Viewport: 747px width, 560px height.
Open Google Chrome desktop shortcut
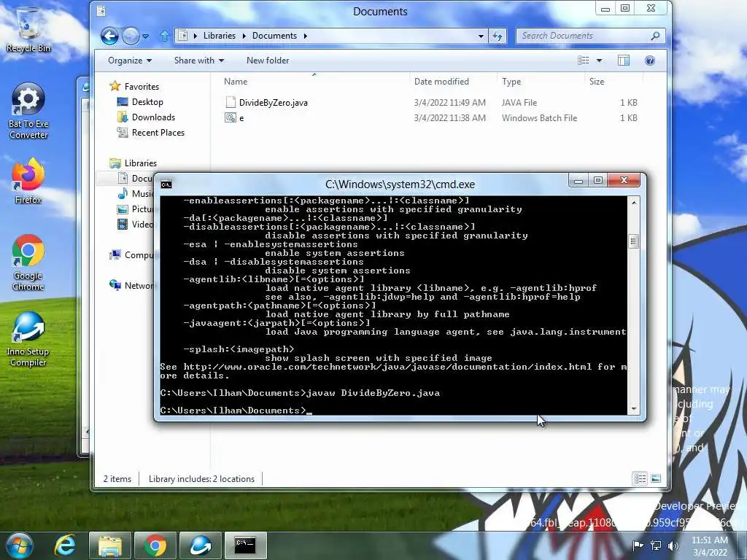pos(28,262)
